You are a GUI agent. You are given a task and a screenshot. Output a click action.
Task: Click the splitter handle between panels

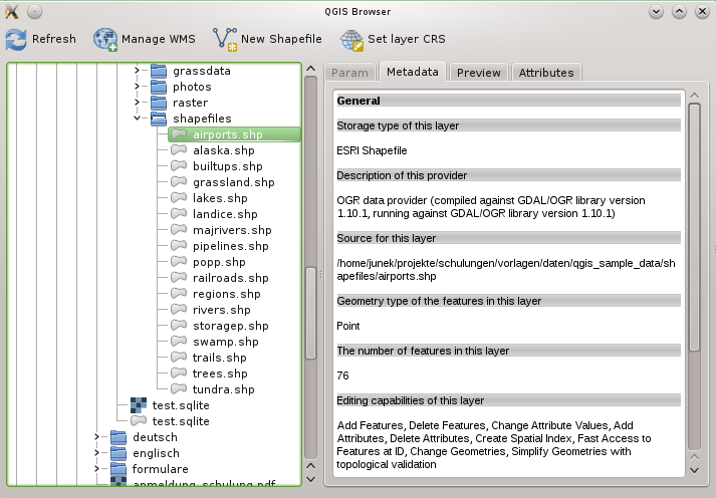(x=321, y=274)
